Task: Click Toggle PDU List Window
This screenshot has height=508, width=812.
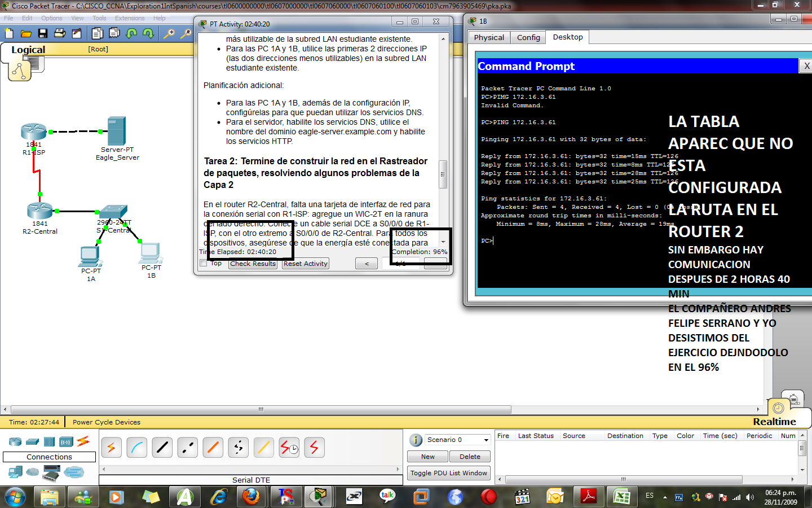Action: point(449,473)
